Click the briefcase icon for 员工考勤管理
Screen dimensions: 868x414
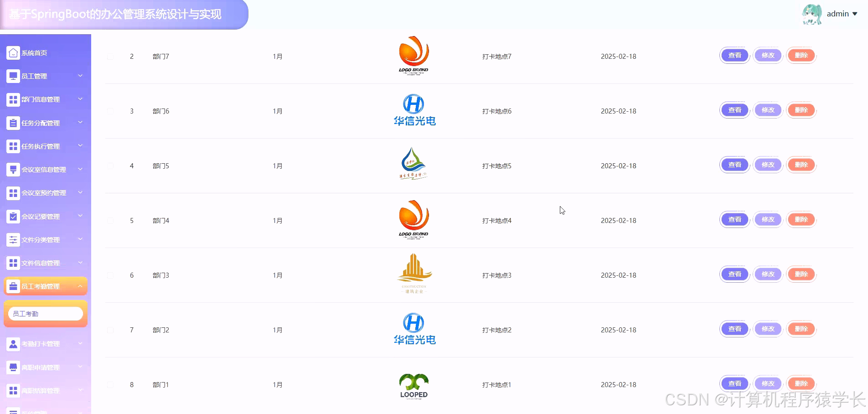click(x=13, y=286)
